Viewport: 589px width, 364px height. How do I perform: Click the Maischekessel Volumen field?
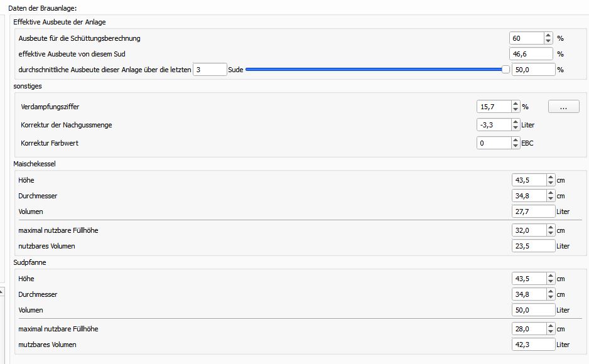point(533,211)
